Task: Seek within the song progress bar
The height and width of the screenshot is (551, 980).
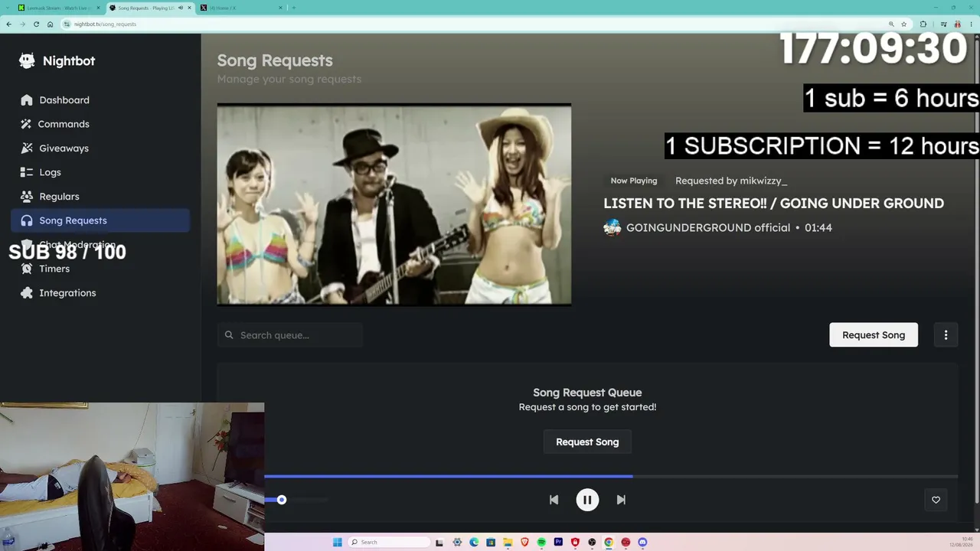Action: [x=611, y=476]
